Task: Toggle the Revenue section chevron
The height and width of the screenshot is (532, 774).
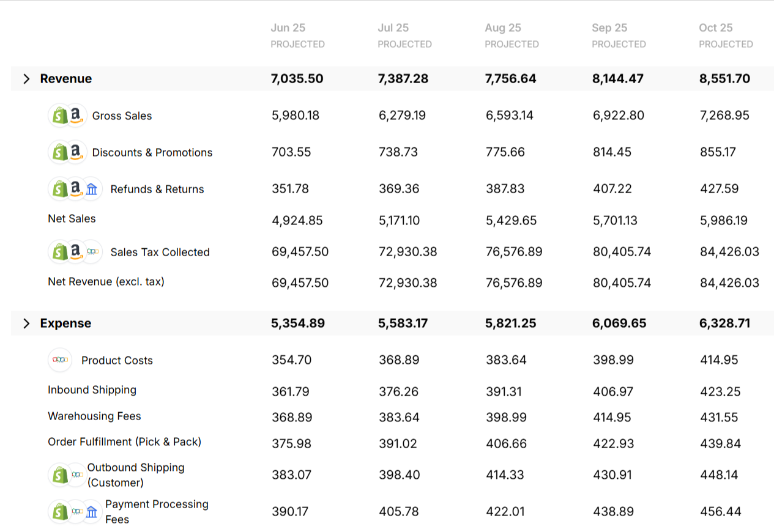Action: pos(26,79)
